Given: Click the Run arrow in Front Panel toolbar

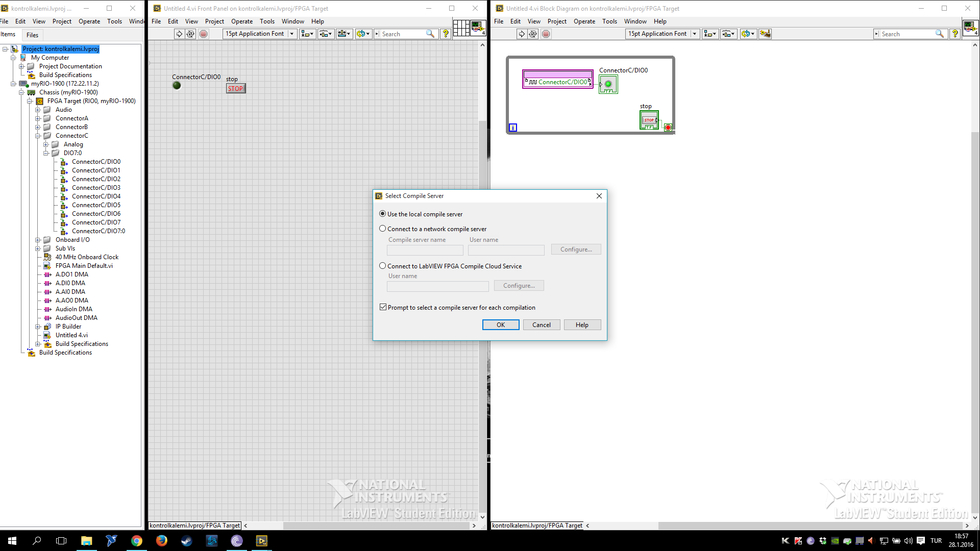Looking at the screenshot, I should tap(179, 34).
